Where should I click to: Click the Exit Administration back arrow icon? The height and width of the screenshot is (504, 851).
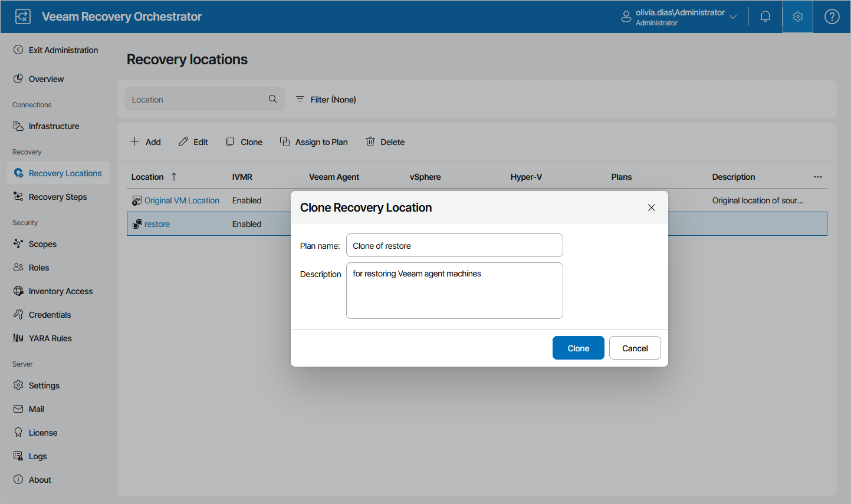tap(18, 50)
